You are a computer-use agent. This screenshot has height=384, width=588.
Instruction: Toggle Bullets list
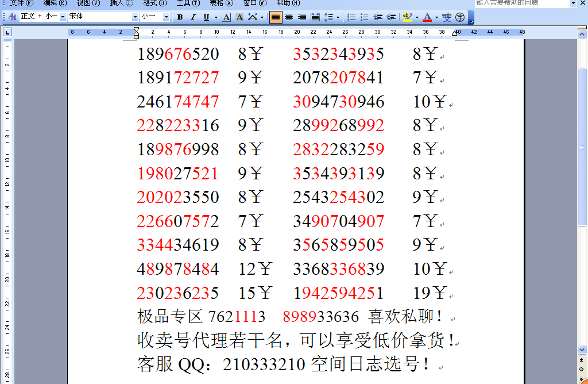pyautogui.click(x=365, y=17)
